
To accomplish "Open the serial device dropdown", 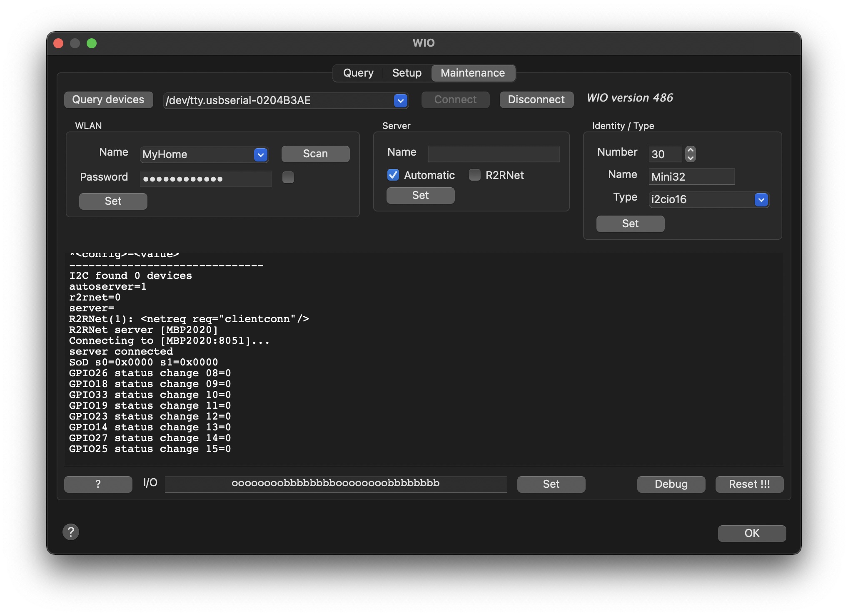I will point(400,100).
